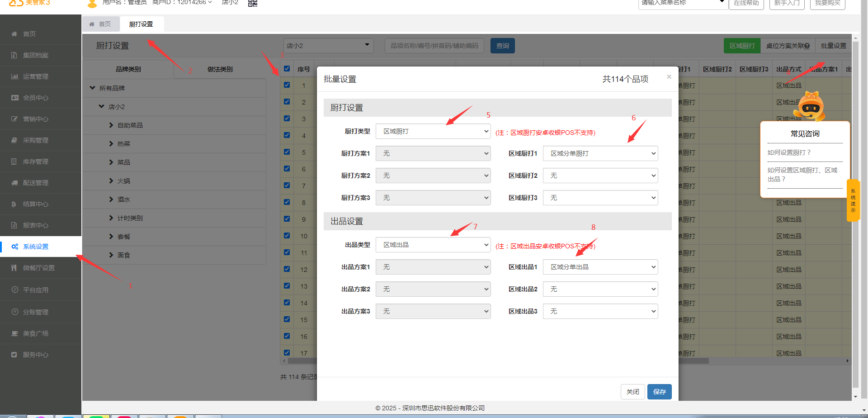Click the 系统设置 gears icon

(14, 247)
